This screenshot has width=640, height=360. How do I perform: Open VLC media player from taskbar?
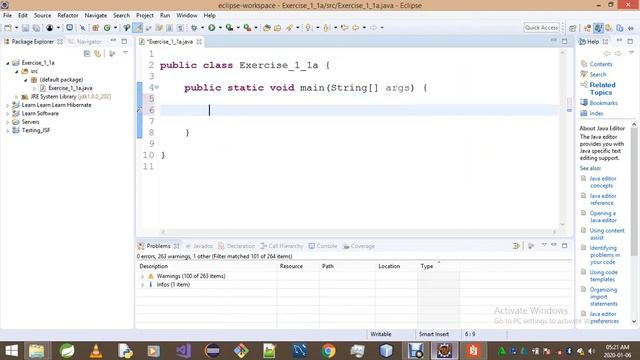[x=96, y=351]
